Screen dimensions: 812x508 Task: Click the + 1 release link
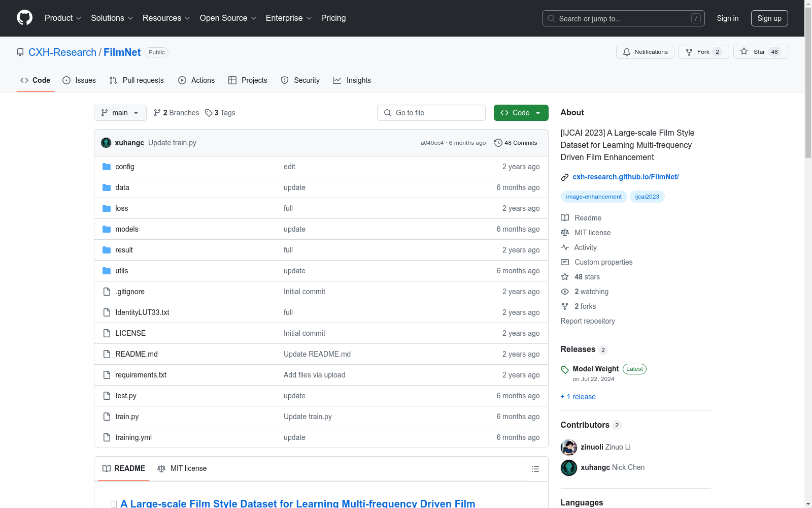click(578, 397)
